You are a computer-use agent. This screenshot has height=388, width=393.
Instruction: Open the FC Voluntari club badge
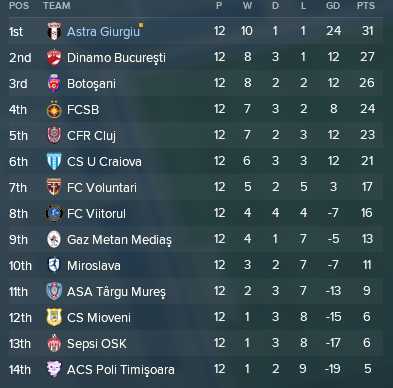(54, 187)
